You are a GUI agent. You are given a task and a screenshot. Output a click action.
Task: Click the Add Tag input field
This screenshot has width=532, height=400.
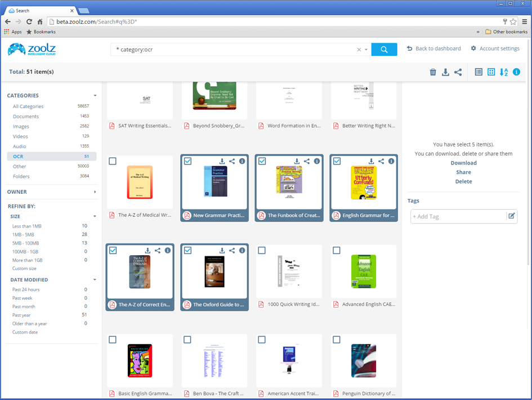tap(458, 216)
